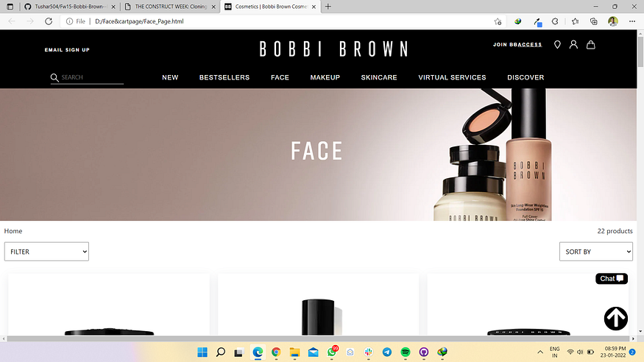This screenshot has height=362, width=644.
Task: Open the color picker eyedropper extension
Action: click(x=537, y=22)
